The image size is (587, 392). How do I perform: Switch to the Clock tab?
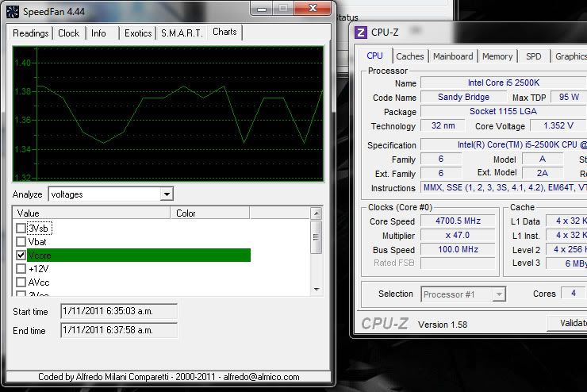coord(68,33)
